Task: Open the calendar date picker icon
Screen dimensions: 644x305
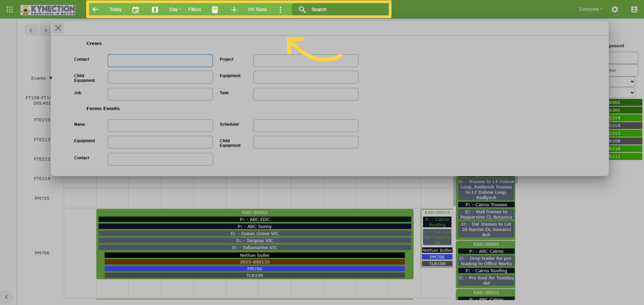Action: 136,9
